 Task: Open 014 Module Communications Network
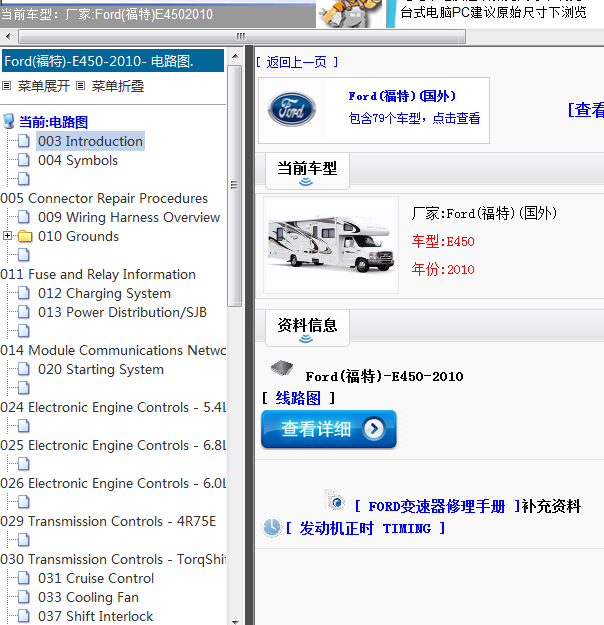[x=113, y=350]
